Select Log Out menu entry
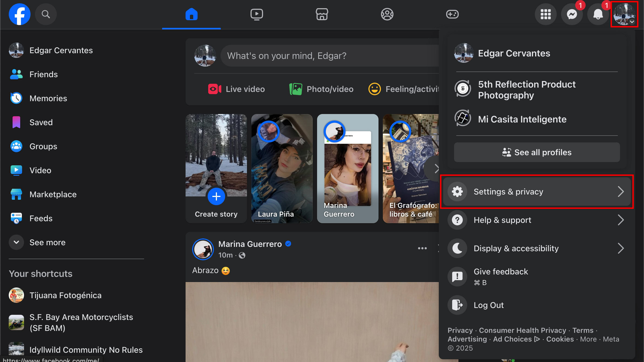 488,305
